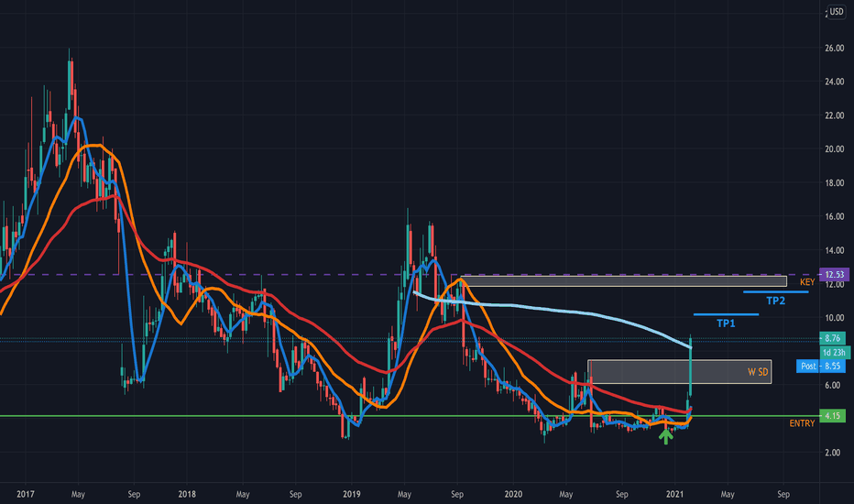This screenshot has height=504, width=854.
Task: Click the 16.00 price axis label
Action: (835, 217)
